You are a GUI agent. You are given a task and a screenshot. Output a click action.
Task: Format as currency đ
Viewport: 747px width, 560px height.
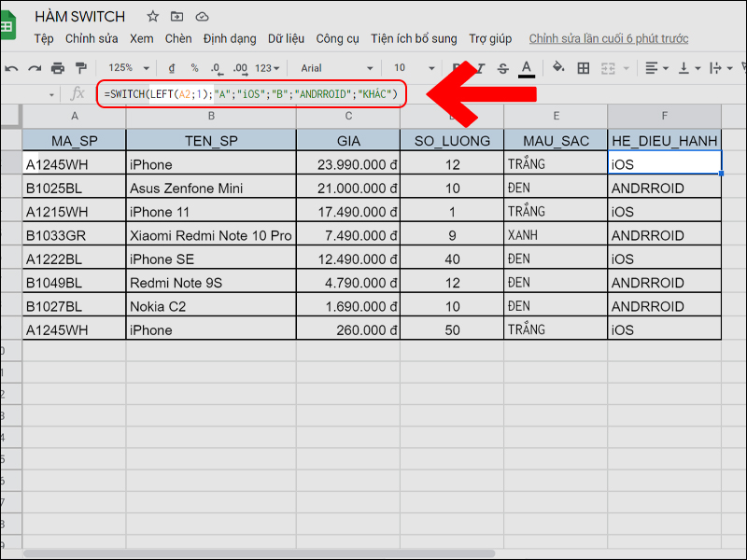(x=172, y=68)
